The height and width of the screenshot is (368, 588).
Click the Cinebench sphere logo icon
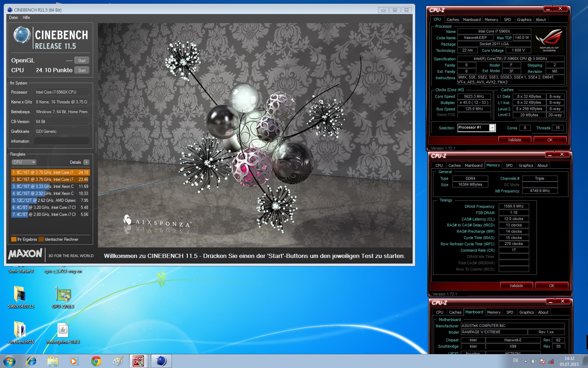point(22,35)
